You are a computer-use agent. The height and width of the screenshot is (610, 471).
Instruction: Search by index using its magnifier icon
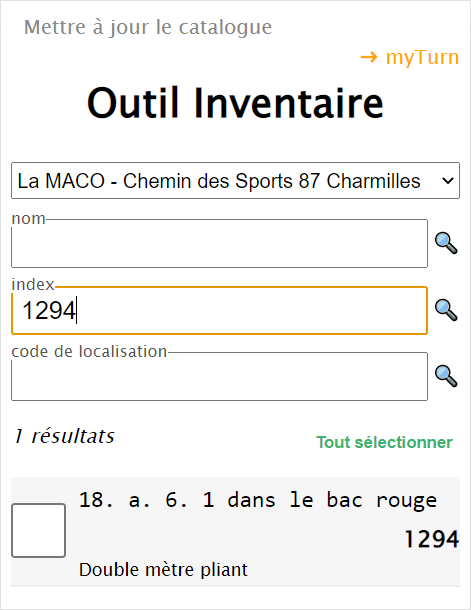point(446,310)
